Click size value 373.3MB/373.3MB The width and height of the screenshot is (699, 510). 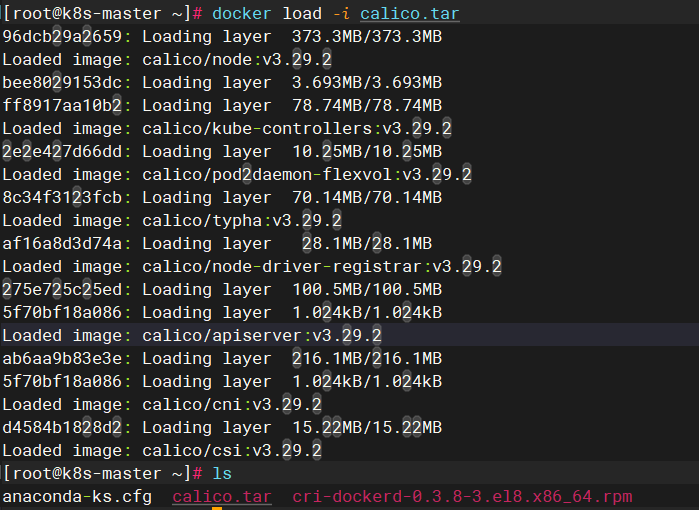point(367,37)
